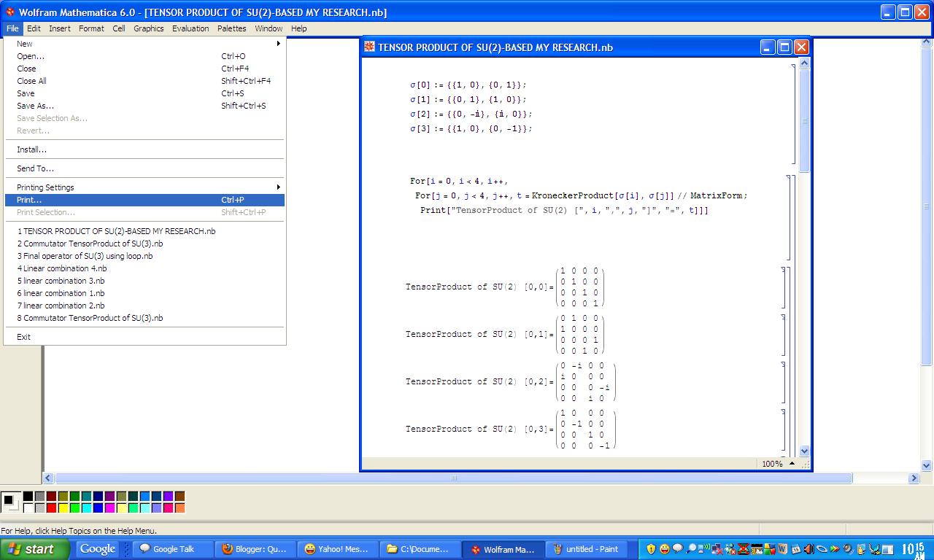Click the notebook icon in the inner window's title bar
The height and width of the screenshot is (560, 934).
click(x=369, y=47)
